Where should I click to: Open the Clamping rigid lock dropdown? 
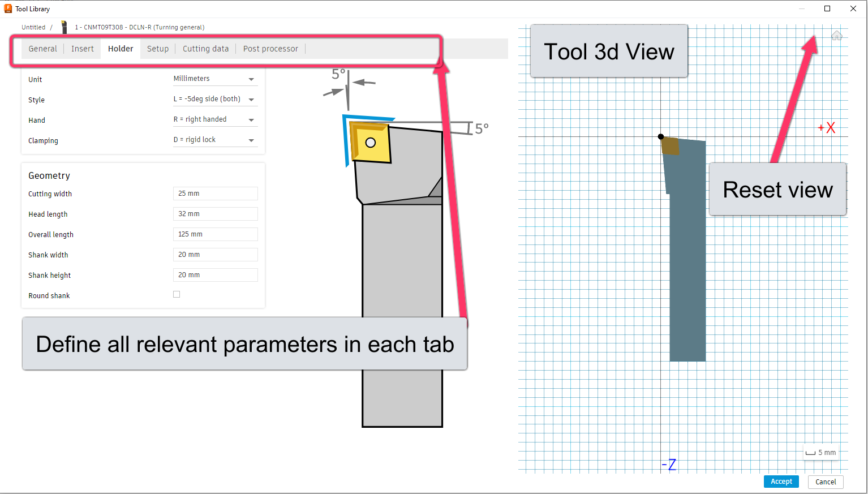point(215,139)
